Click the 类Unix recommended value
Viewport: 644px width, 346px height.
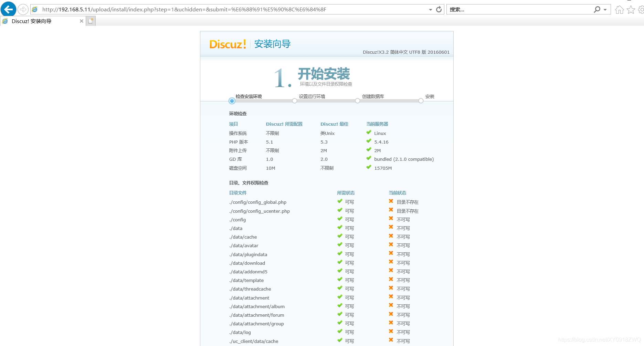point(327,133)
